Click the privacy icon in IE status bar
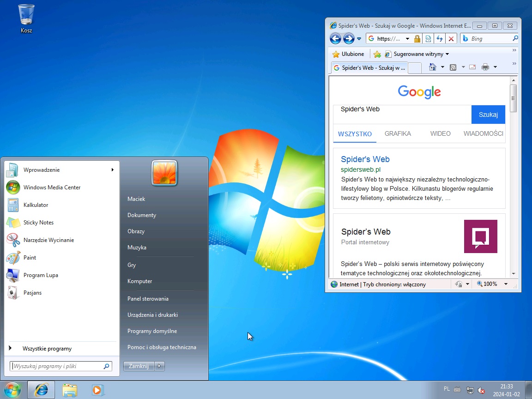The height and width of the screenshot is (399, 532). coord(459,284)
